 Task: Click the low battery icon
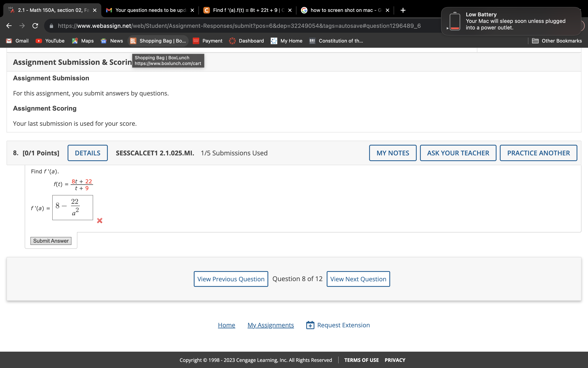455,21
